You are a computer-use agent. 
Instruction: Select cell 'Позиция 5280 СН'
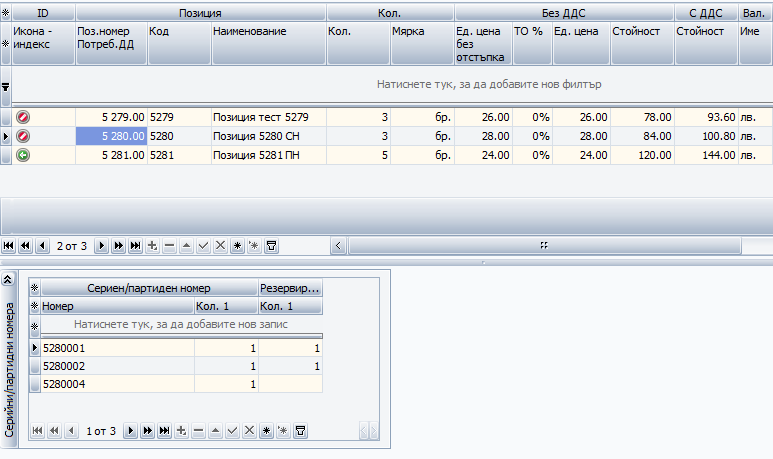pyautogui.click(x=269, y=136)
